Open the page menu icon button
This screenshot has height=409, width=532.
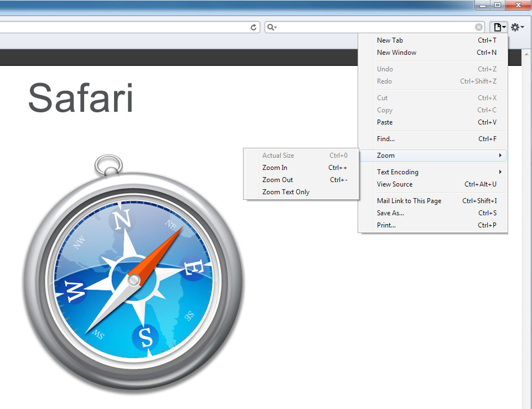coord(498,27)
